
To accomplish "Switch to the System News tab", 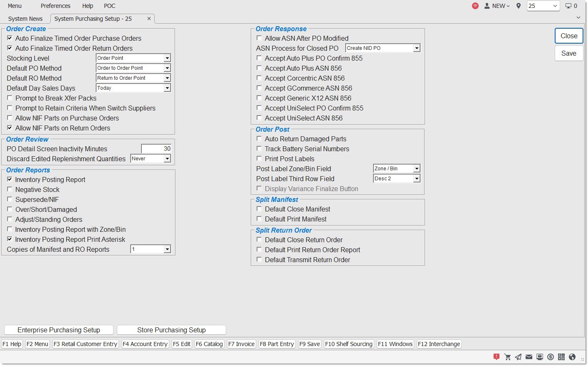I will 25,19.
